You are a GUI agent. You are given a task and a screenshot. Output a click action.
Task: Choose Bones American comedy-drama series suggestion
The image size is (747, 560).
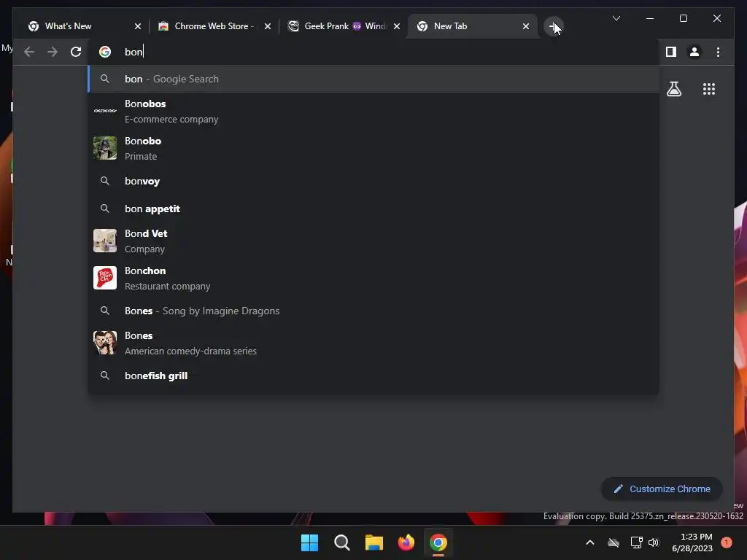(373, 343)
